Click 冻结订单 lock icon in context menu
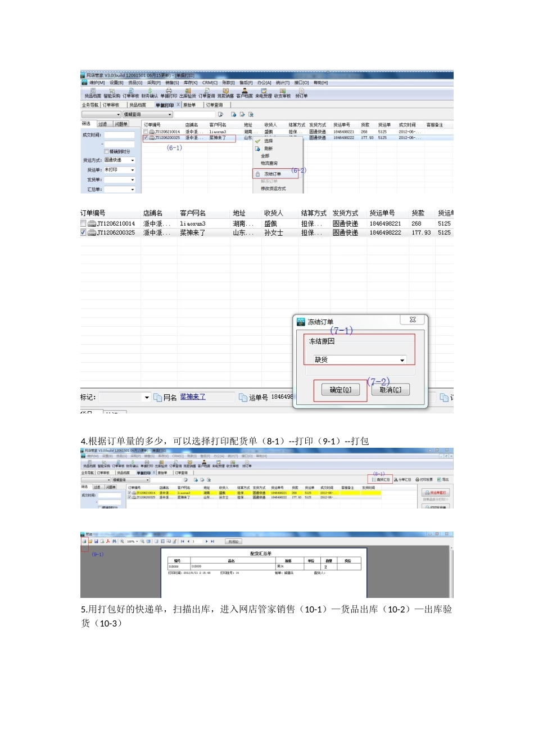This screenshot has height=756, width=534. point(258,174)
